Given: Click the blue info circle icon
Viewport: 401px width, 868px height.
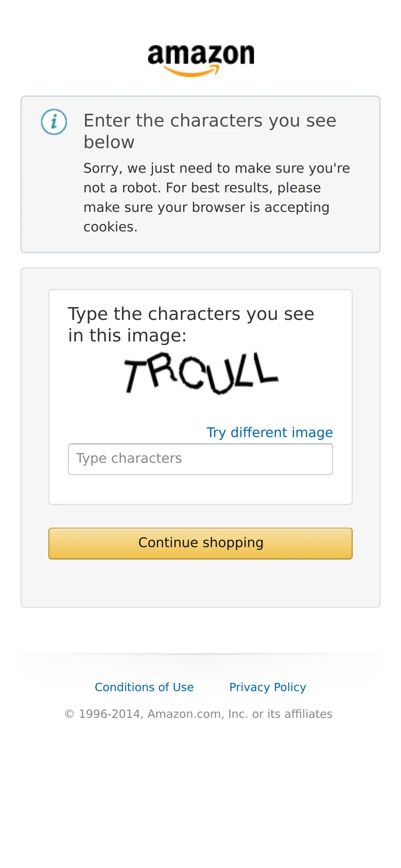Looking at the screenshot, I should 54,122.
